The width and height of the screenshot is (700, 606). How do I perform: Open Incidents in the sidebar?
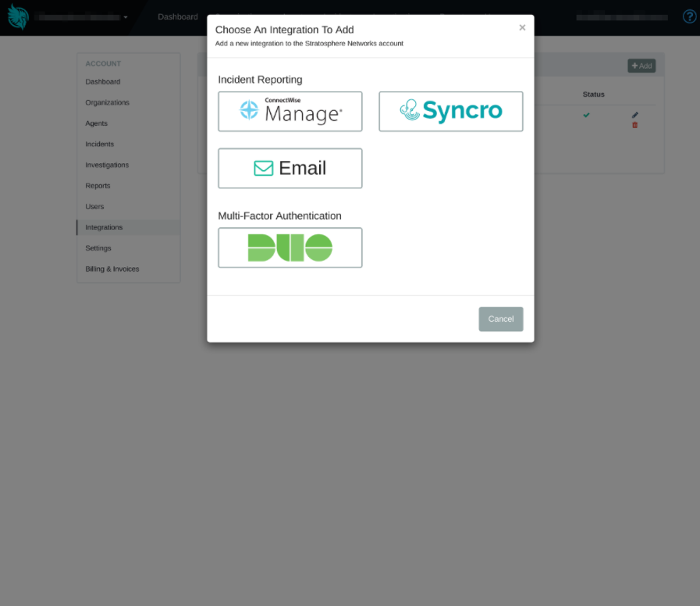tap(100, 144)
